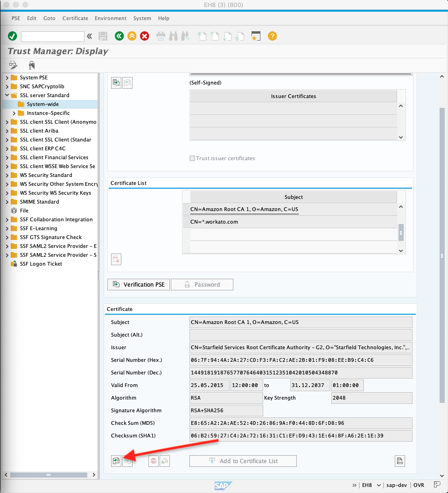The height and width of the screenshot is (493, 448).
Task: Toggle the Trust issuer certificates checkbox
Action: [192, 158]
